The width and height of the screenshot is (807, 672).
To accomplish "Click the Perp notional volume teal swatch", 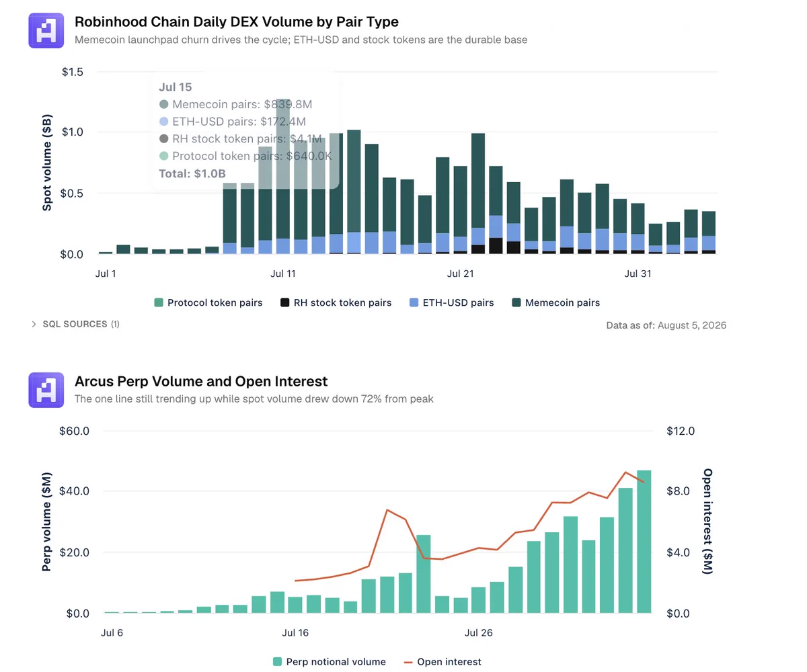I will coord(277,662).
